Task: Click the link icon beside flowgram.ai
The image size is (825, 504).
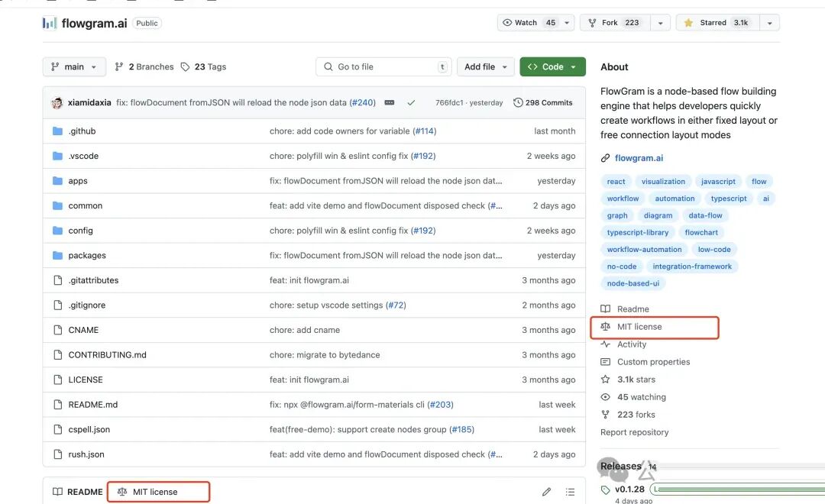Action: [x=605, y=158]
